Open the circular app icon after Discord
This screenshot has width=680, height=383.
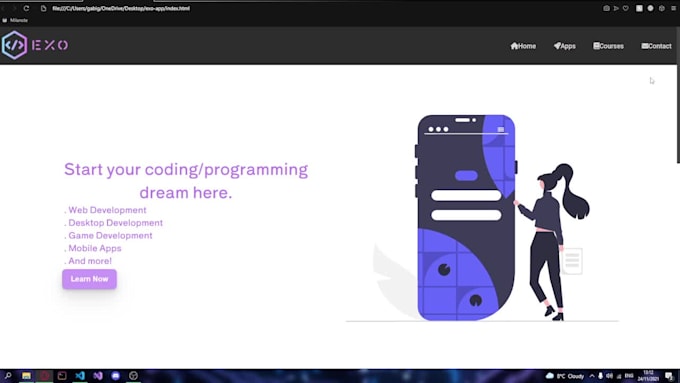(x=133, y=376)
